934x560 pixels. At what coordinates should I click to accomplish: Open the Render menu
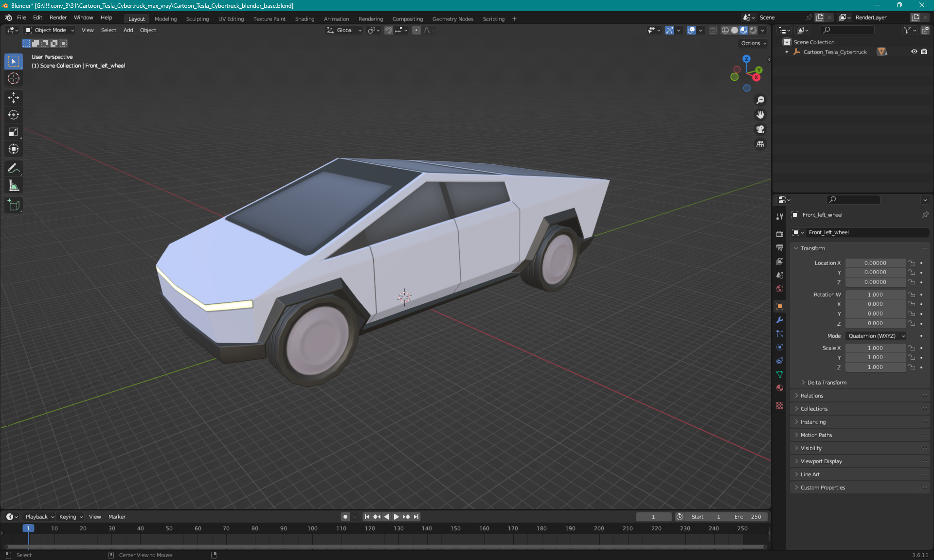(x=58, y=17)
